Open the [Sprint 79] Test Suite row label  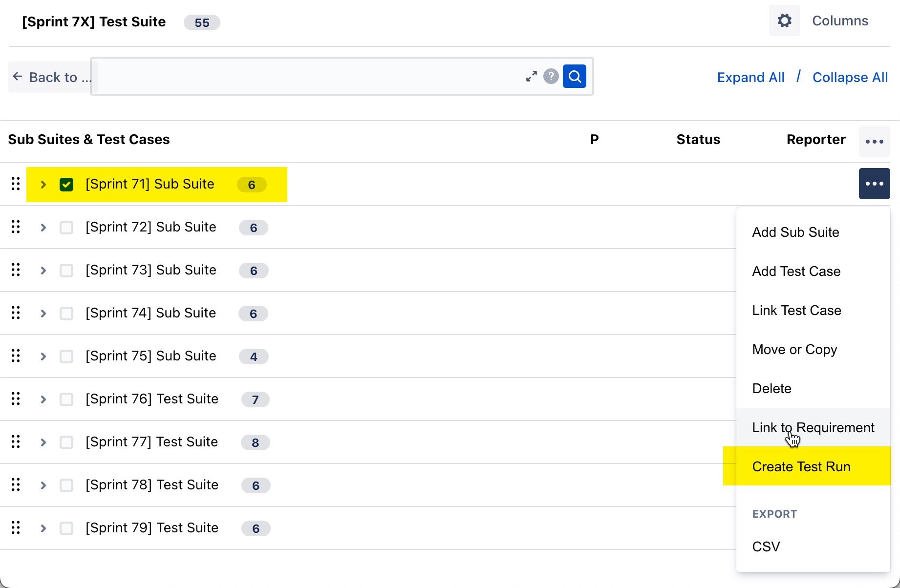152,528
